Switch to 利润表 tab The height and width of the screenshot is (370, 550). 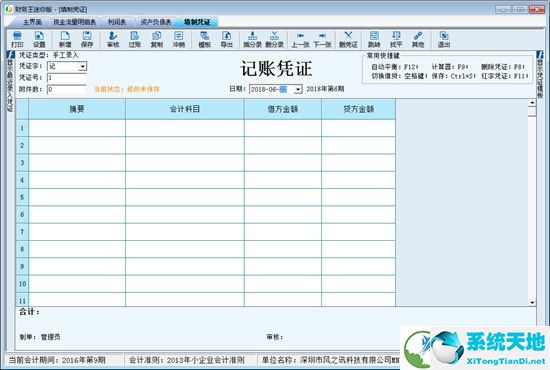(117, 22)
